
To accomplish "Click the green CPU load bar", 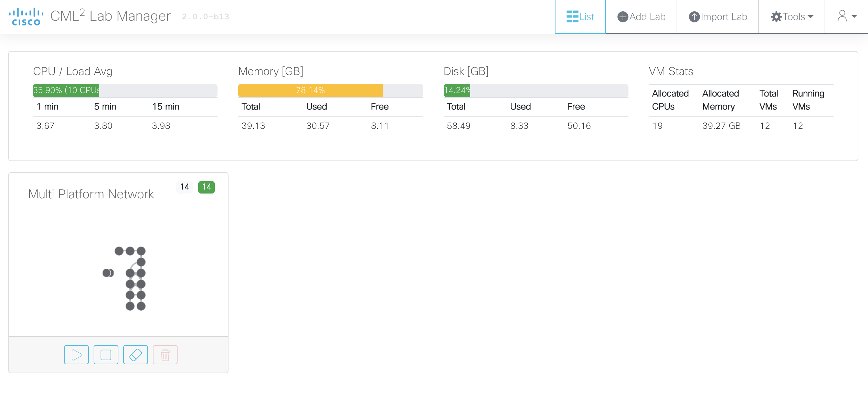I will pyautogui.click(x=66, y=90).
